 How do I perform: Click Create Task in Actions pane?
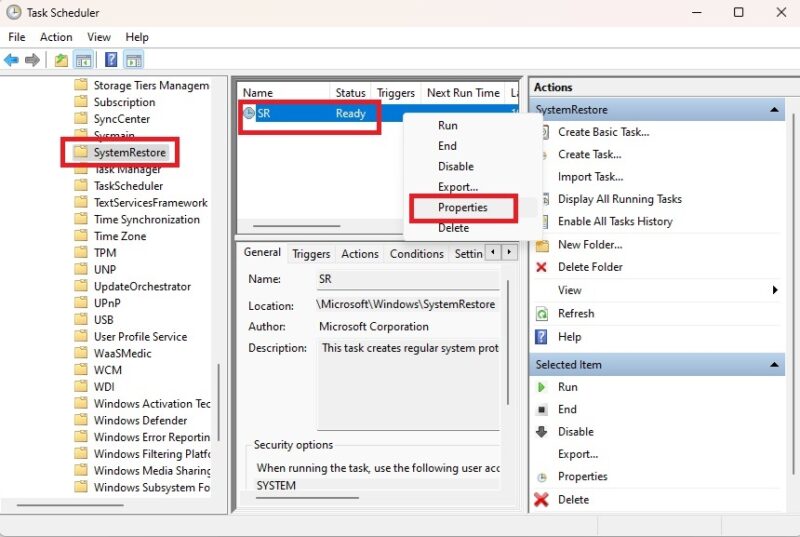[589, 155]
